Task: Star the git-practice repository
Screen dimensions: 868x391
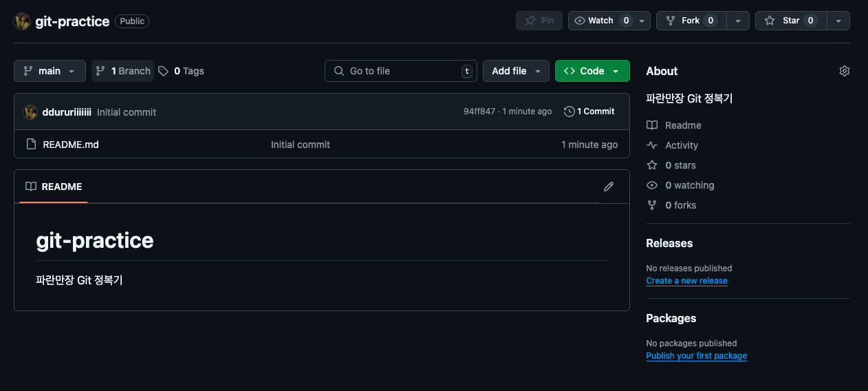Action: click(x=791, y=21)
